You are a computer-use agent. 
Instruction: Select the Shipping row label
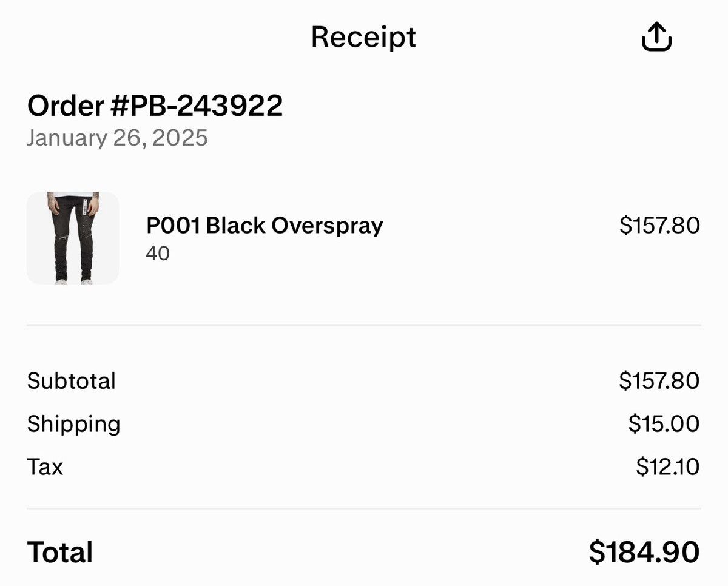[73, 424]
